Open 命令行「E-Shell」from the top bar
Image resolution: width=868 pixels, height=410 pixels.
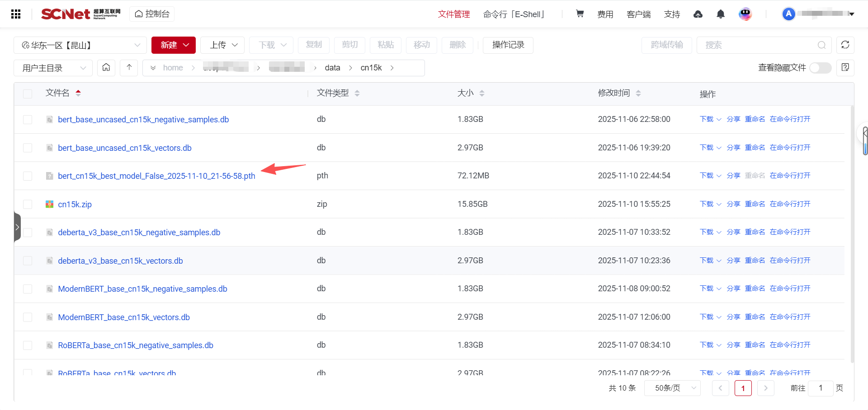(514, 14)
